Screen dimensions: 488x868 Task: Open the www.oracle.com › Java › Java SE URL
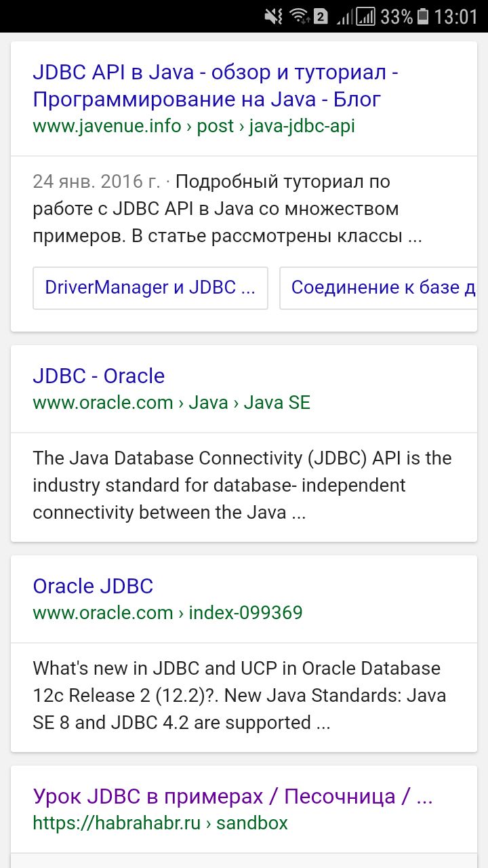point(171,403)
